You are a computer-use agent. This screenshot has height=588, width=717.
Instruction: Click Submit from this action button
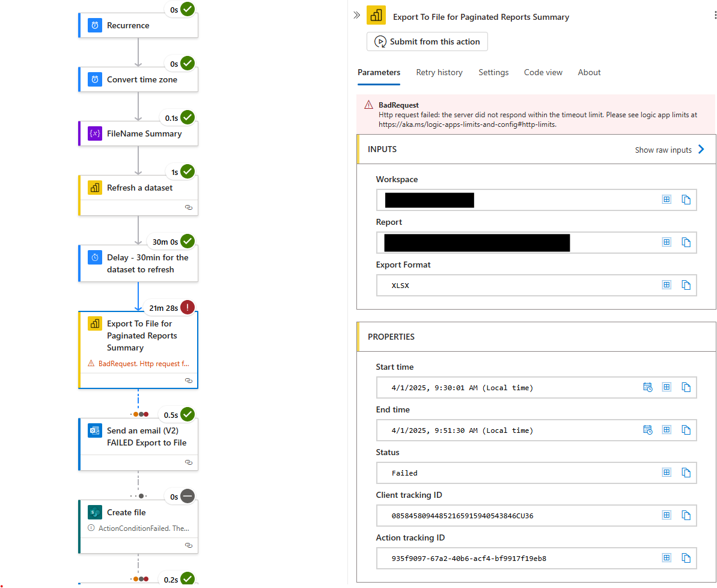coord(427,41)
